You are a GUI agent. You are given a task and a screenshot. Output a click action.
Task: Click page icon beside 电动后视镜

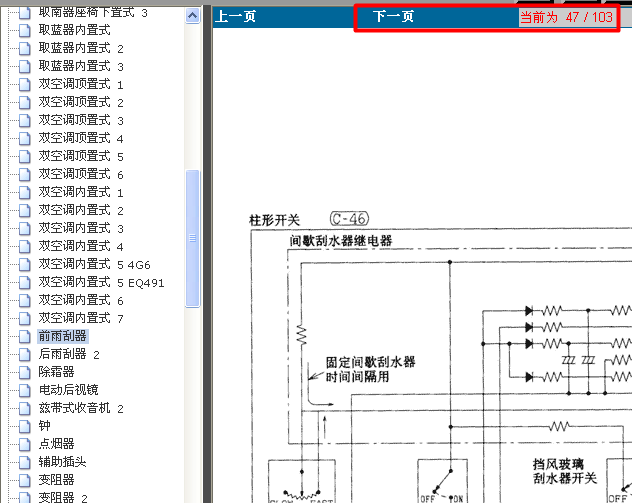25,390
